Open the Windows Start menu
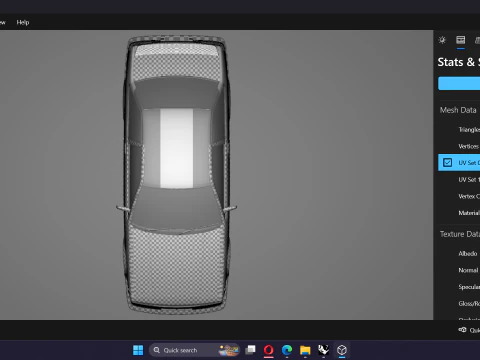Screen dimensions: 480x360 point(138,350)
